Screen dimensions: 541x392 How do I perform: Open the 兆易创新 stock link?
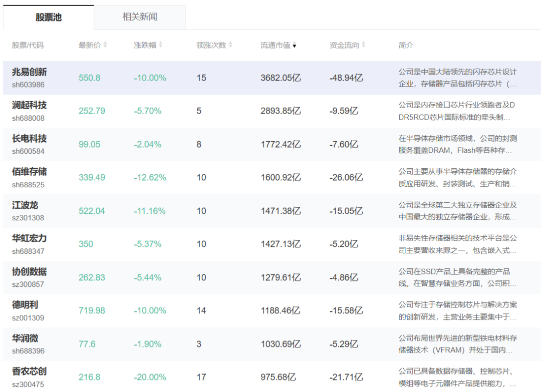30,72
